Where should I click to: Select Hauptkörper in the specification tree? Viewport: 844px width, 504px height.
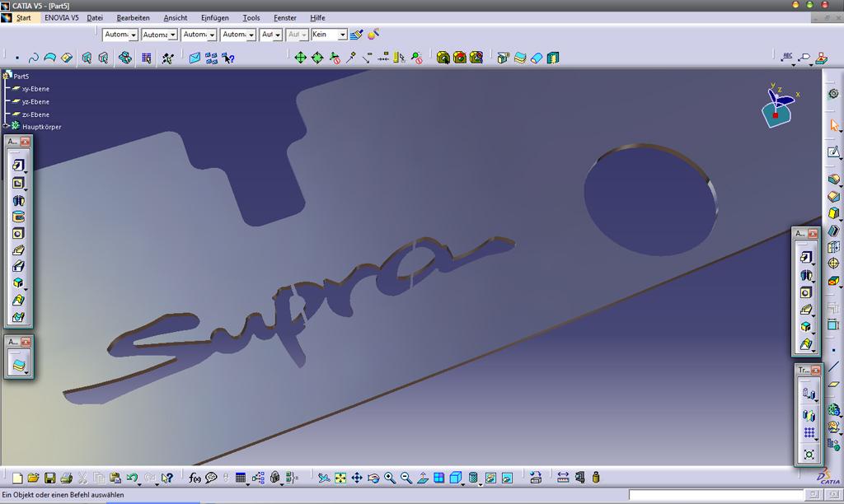(x=41, y=127)
